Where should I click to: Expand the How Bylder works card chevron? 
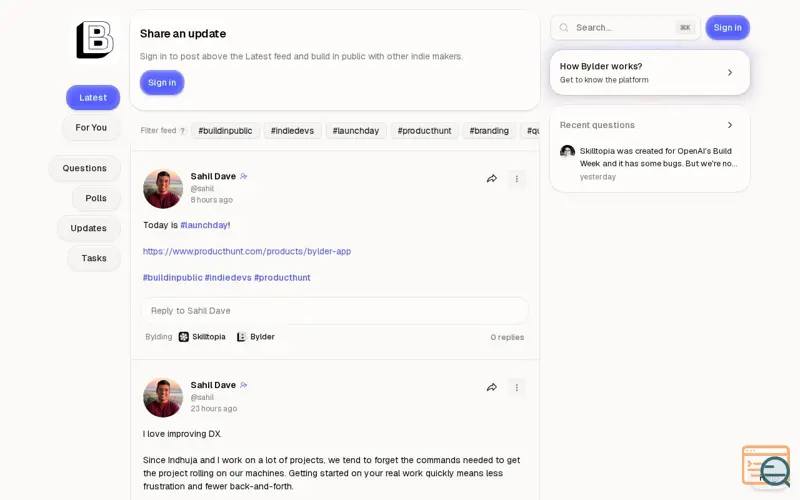point(730,72)
